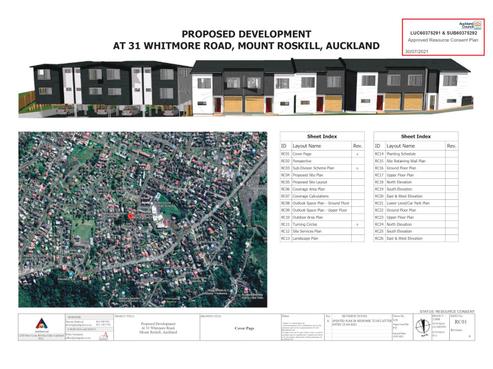Image resolution: width=493 pixels, height=369 pixels.
Task: Click the 'Site Services Plan' row
Action: point(322,231)
